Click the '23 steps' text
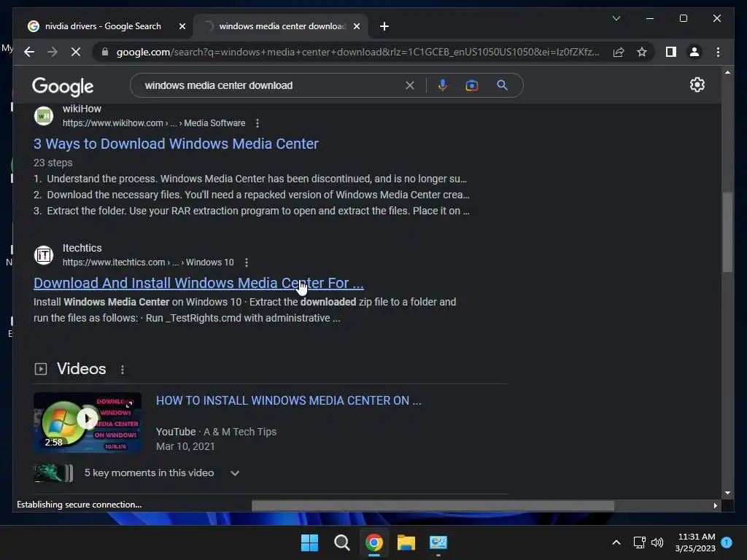The width and height of the screenshot is (747, 560). point(53,163)
